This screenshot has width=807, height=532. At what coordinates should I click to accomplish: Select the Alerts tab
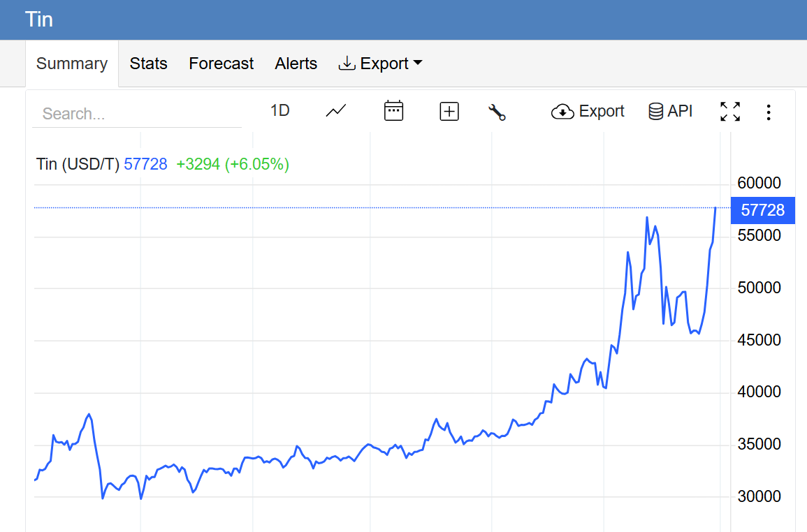(296, 64)
